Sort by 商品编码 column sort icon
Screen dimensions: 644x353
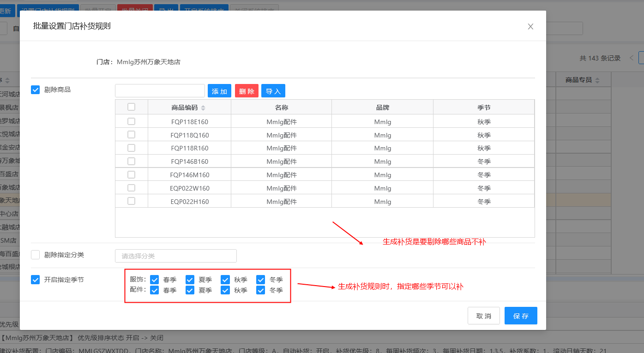(x=203, y=108)
